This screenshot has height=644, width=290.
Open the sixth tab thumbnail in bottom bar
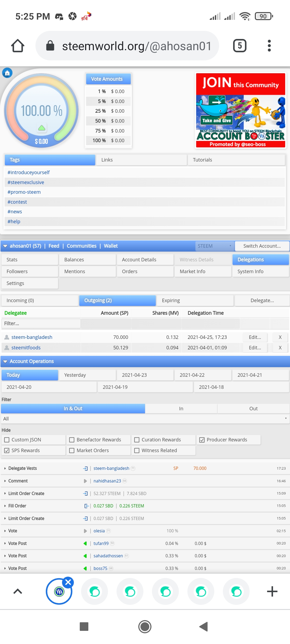click(x=236, y=591)
